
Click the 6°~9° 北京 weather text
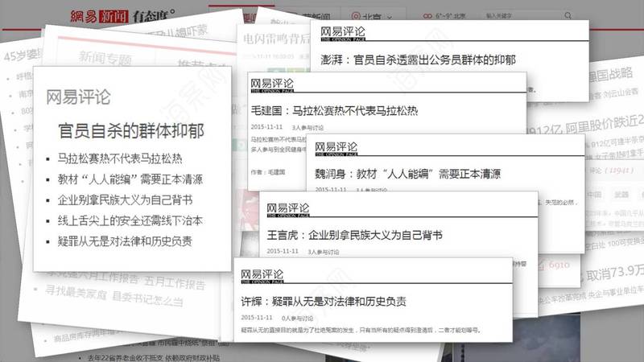(450, 16)
